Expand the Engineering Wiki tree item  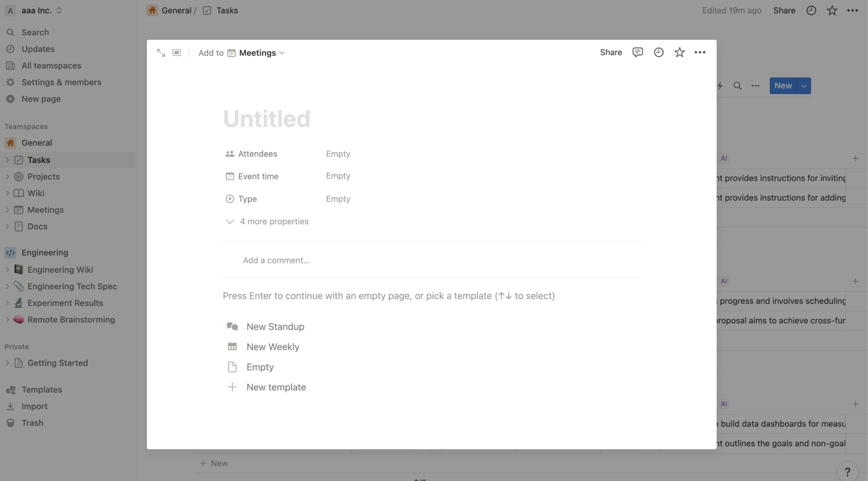[7, 269]
